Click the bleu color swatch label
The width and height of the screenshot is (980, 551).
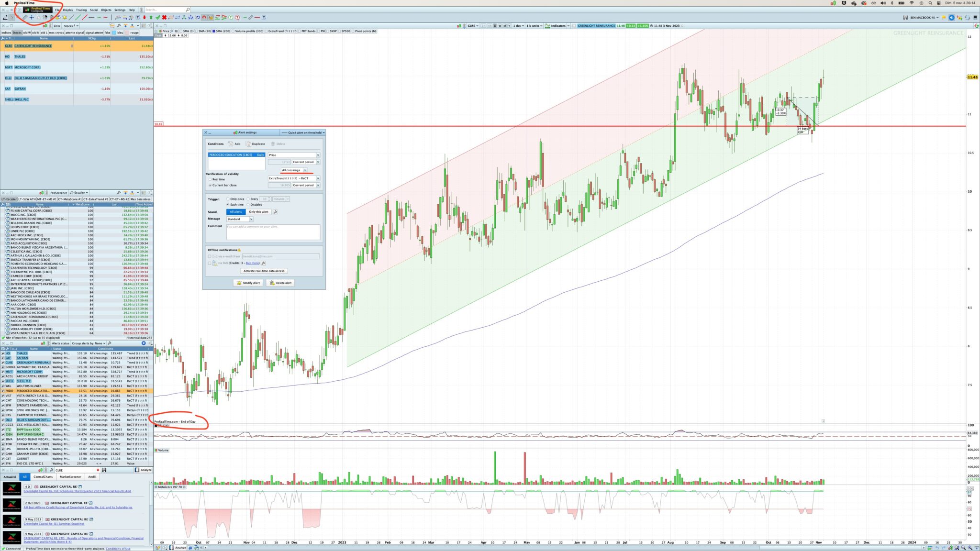pyautogui.click(x=120, y=33)
